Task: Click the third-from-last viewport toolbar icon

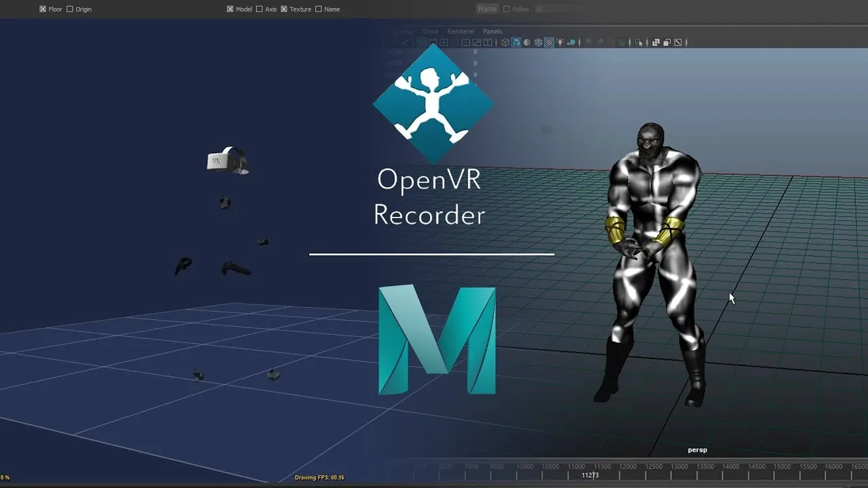Action: (x=656, y=42)
